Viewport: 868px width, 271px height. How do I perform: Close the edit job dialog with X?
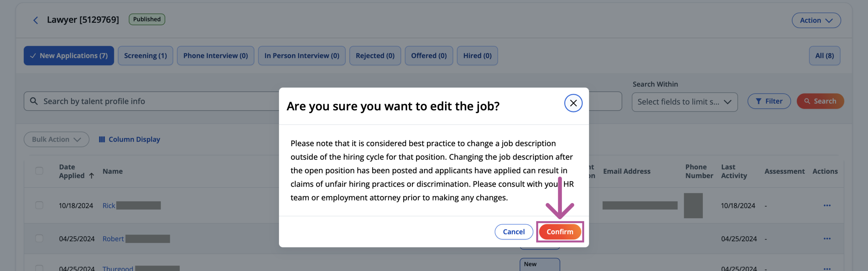tap(573, 103)
